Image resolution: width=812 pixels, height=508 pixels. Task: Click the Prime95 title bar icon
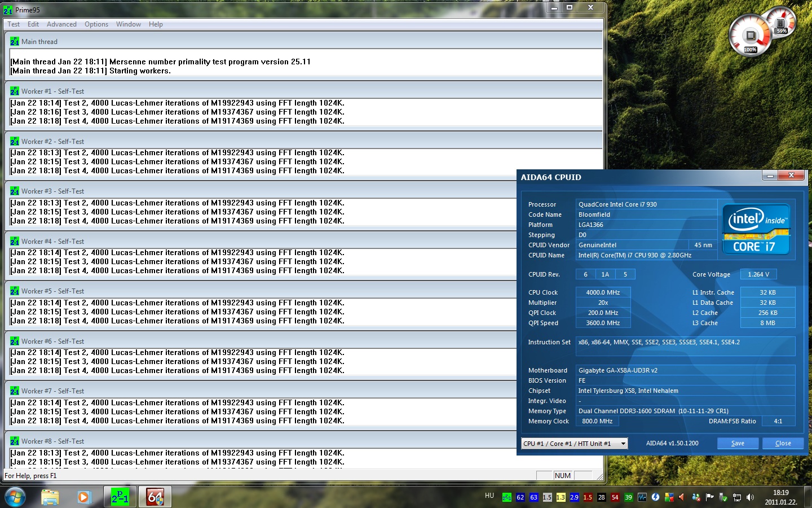click(8, 10)
